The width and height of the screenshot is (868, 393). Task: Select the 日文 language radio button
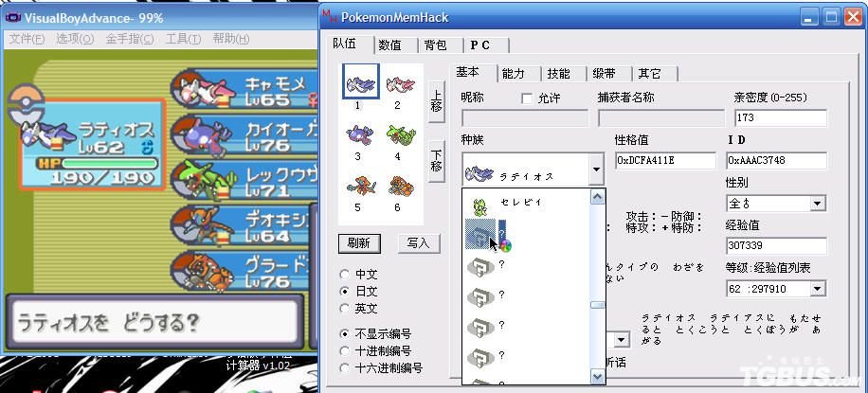345,291
